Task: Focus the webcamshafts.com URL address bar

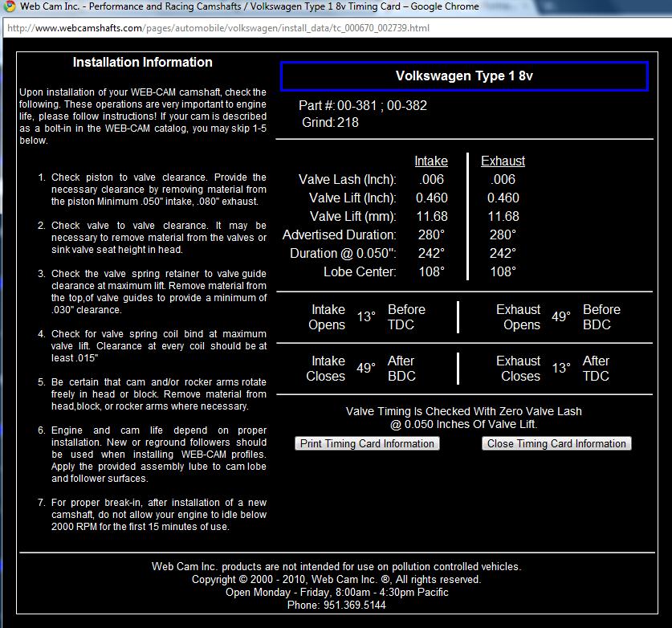Action: (337, 28)
